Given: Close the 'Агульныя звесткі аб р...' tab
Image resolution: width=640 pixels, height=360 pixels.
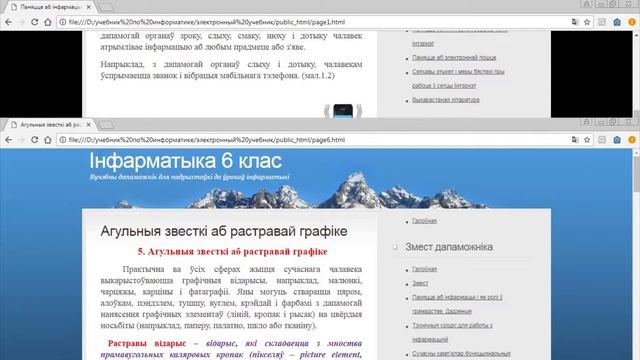Looking at the screenshot, I should click(x=89, y=124).
